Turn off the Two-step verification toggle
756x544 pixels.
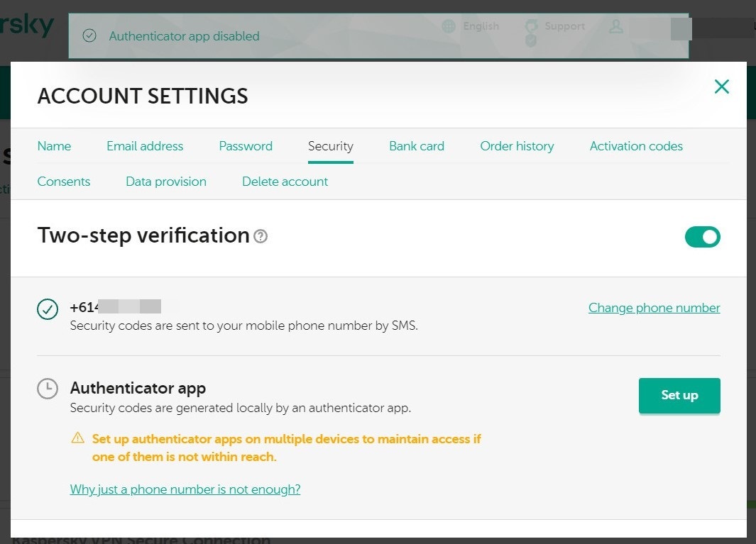click(702, 237)
